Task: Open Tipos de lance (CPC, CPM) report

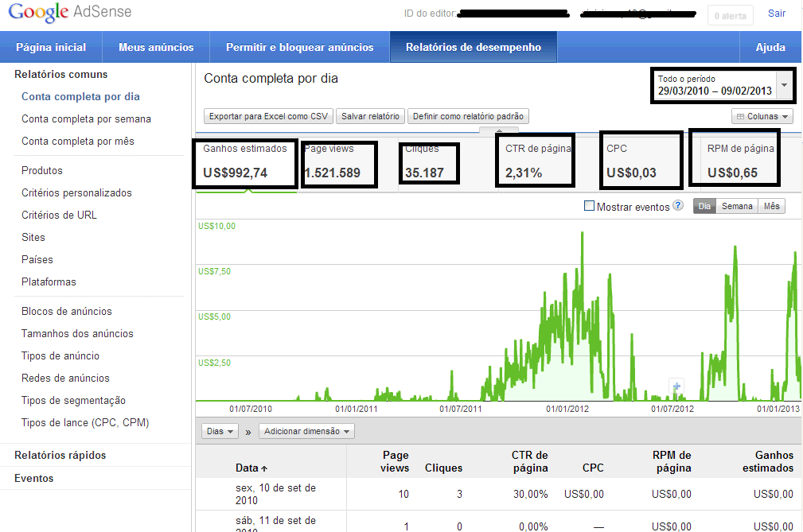Action: (x=85, y=422)
